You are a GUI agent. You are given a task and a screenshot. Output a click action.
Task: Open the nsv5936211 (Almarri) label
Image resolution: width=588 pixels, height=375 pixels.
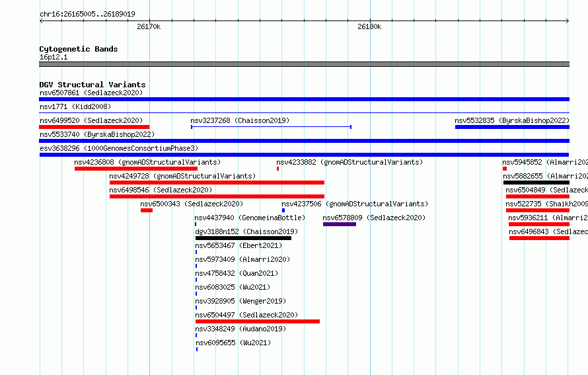coord(548,218)
